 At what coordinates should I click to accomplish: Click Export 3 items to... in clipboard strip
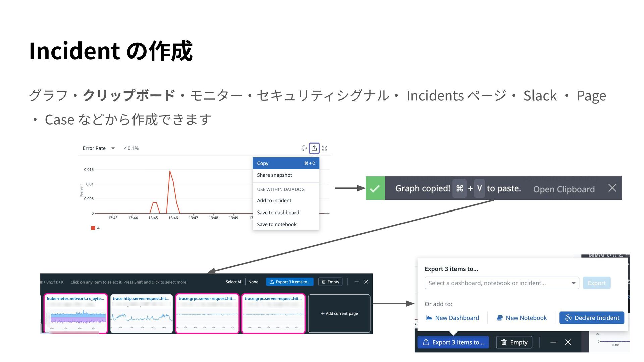[x=290, y=282]
